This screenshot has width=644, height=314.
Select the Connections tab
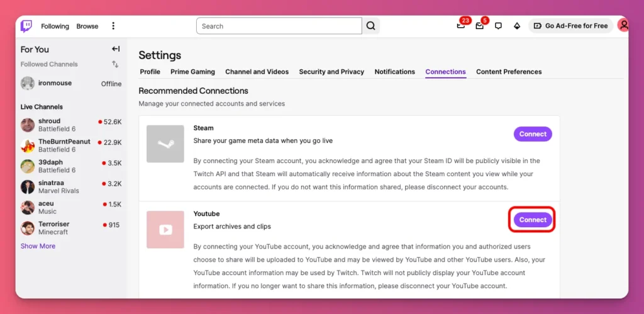point(446,72)
